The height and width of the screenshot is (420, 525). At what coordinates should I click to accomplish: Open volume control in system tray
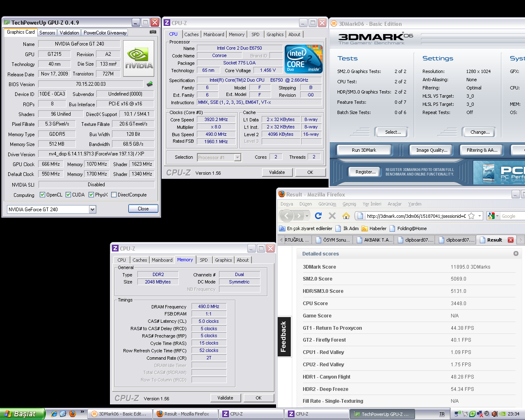(x=494, y=414)
